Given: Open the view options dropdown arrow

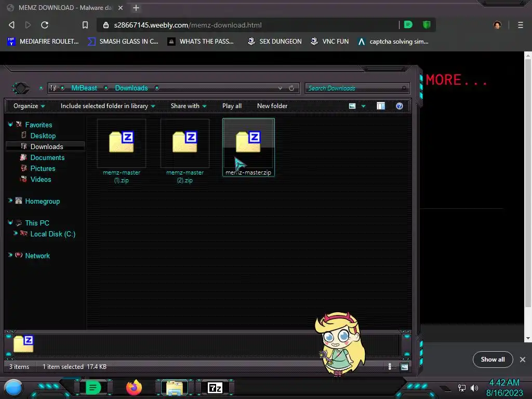Looking at the screenshot, I should 363,106.
